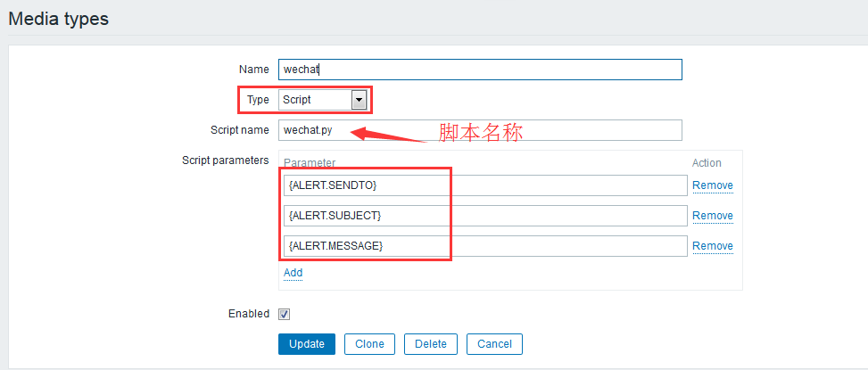Viewport: 868px width, 370px height.
Task: Remove the {ALERT.SENDTO} parameter
Action: point(712,185)
